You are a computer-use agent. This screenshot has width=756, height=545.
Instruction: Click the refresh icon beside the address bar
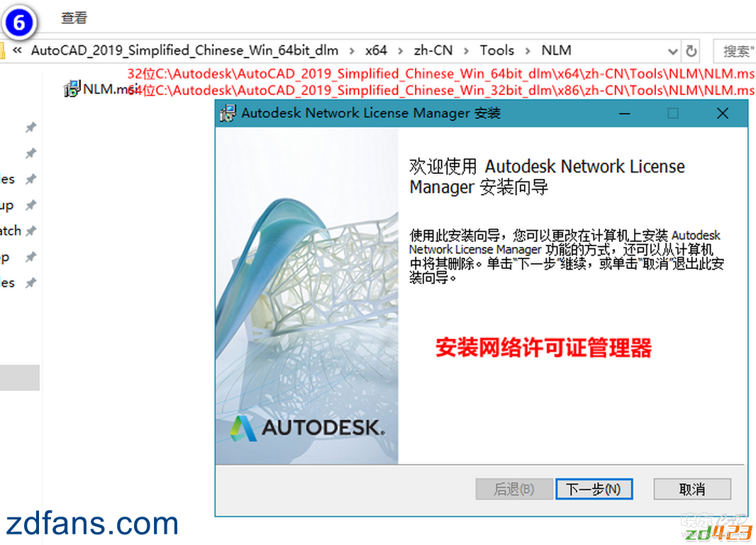coord(691,50)
